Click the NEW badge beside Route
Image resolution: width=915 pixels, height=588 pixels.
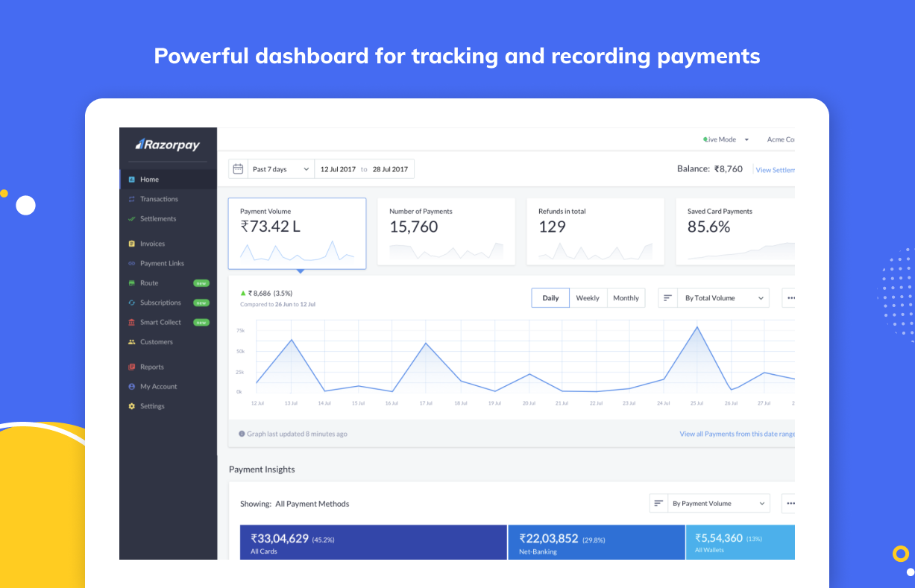[201, 283]
